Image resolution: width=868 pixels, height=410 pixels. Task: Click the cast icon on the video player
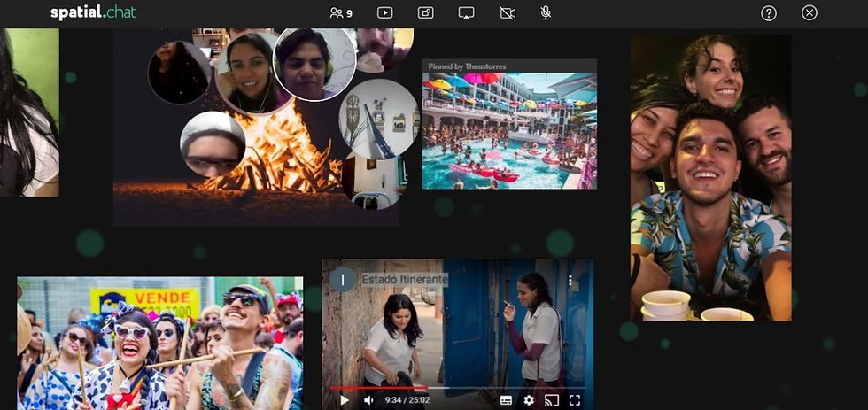[x=551, y=400]
